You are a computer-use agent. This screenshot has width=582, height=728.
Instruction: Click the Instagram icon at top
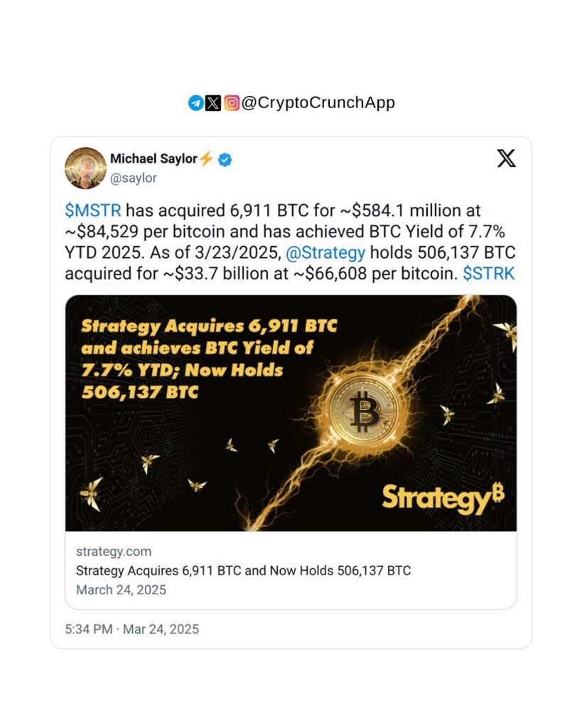[x=232, y=103]
